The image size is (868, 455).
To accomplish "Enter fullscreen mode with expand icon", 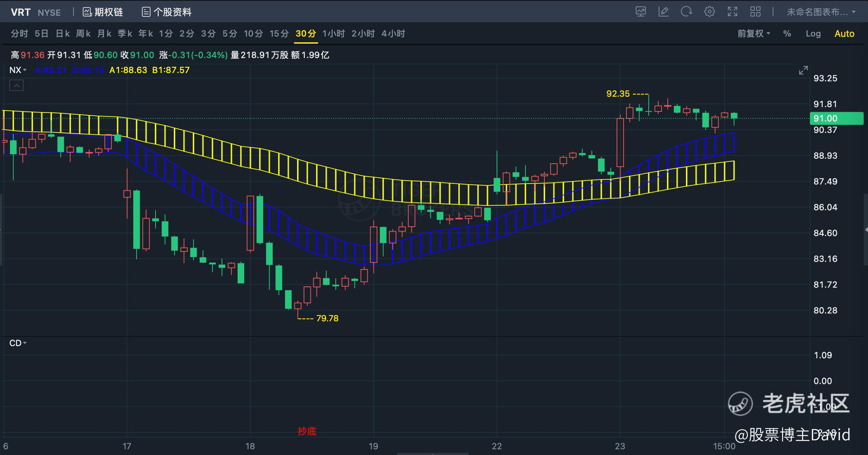I will click(733, 12).
